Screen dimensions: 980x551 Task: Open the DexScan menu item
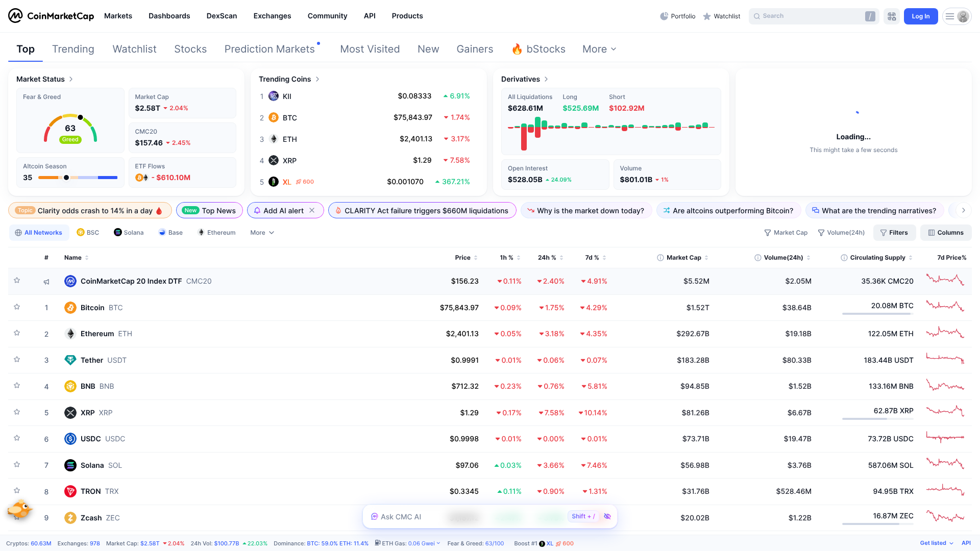[222, 16]
